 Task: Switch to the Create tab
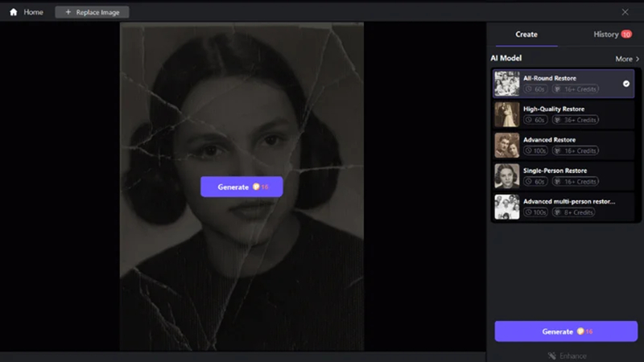[526, 35]
